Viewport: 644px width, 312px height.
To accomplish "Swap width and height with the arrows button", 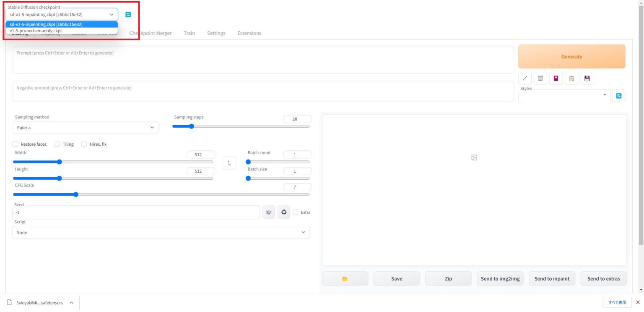I will tap(229, 163).
